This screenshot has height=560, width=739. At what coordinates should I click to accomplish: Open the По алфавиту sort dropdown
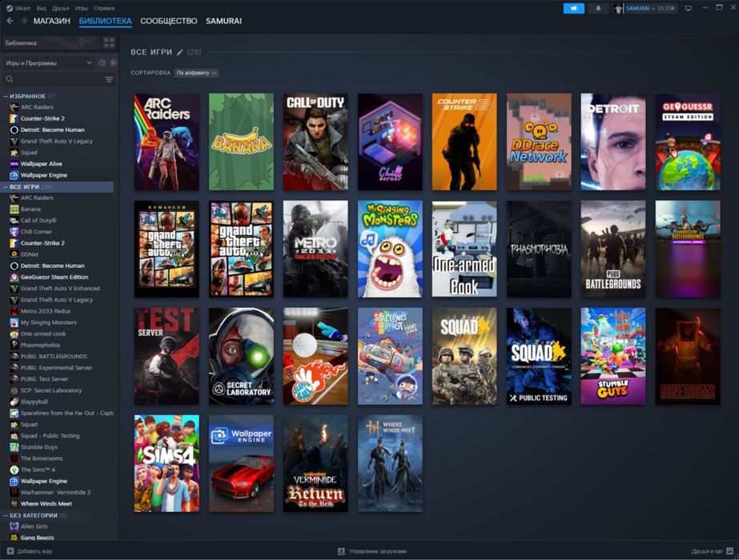196,73
